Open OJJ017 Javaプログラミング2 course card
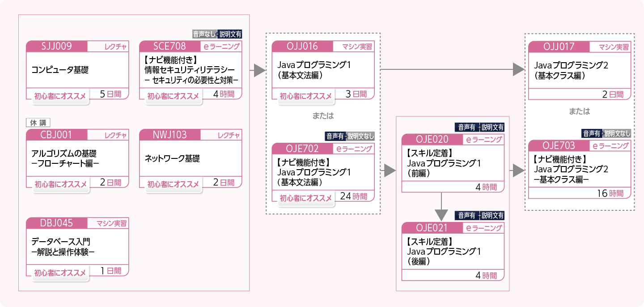The image size is (644, 307). click(580, 70)
